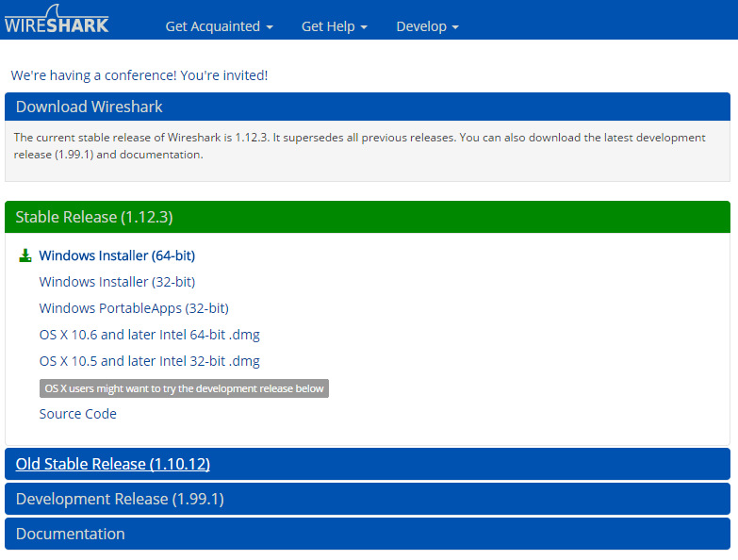Open the Develop menu

[427, 26]
